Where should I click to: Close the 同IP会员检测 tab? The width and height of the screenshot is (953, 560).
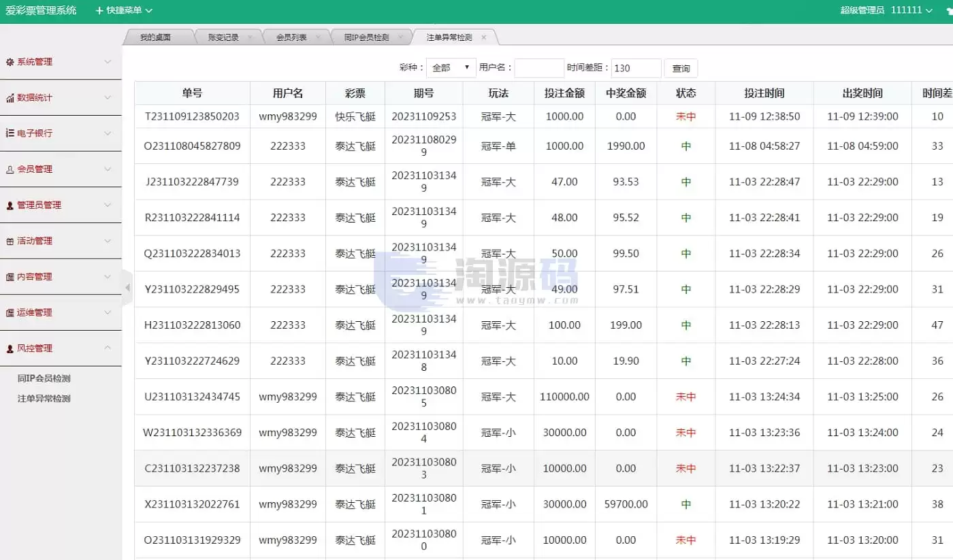[400, 37]
